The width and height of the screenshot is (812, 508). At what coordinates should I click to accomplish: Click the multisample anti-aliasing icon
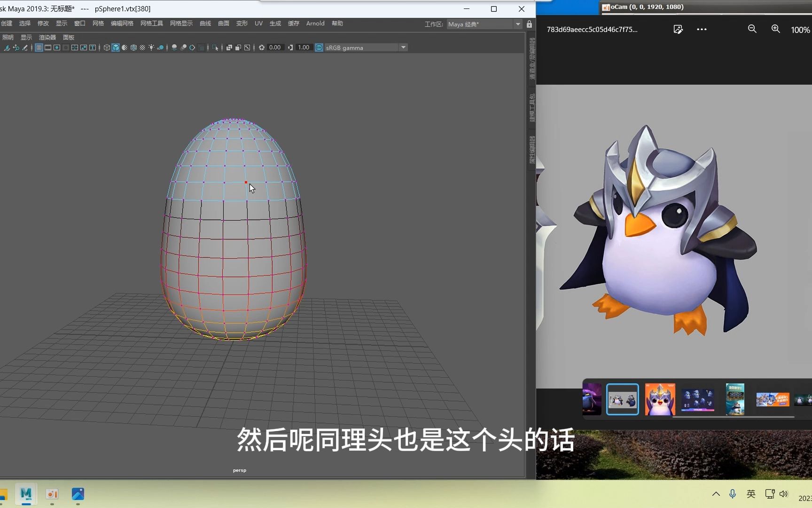tap(192, 48)
